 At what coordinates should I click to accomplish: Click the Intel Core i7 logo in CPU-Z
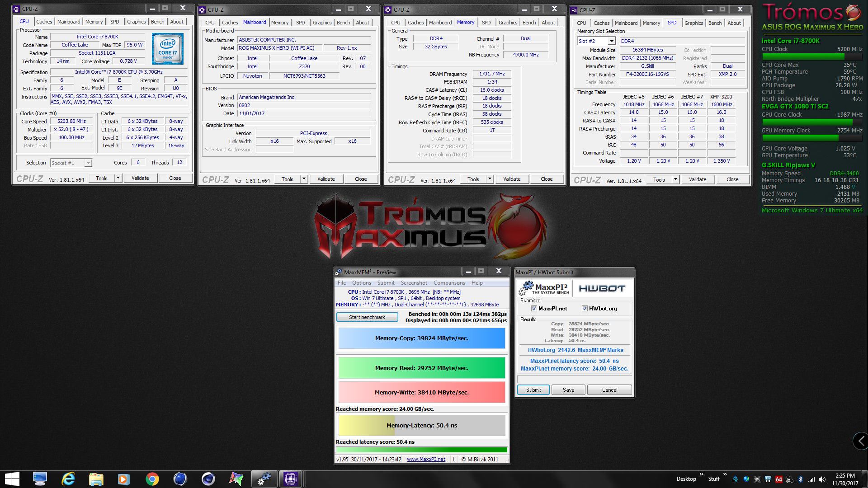[167, 49]
